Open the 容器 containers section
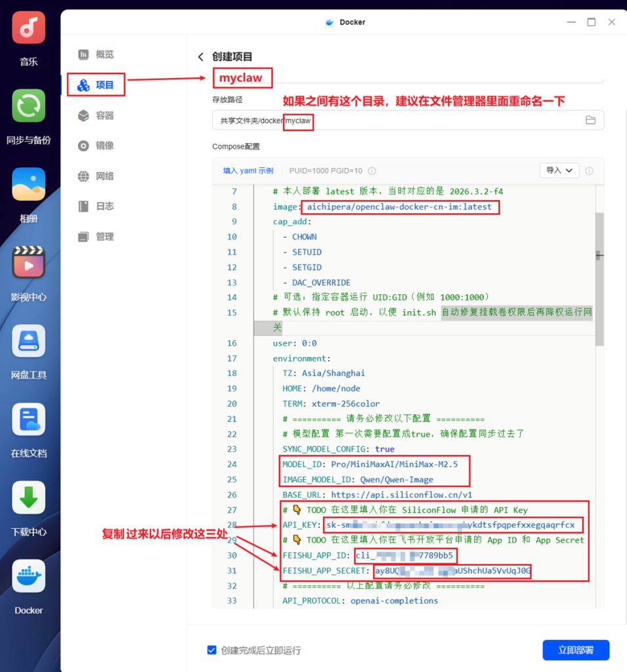The width and height of the screenshot is (627, 672). [x=104, y=115]
